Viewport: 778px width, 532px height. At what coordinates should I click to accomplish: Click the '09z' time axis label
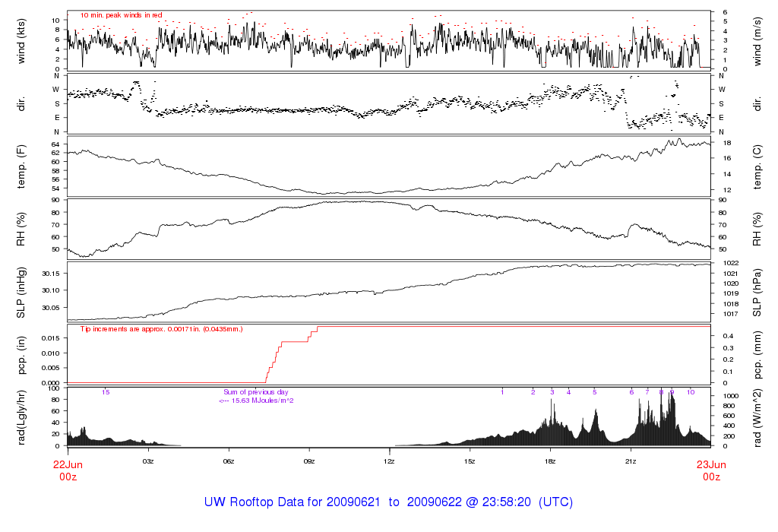(308, 461)
